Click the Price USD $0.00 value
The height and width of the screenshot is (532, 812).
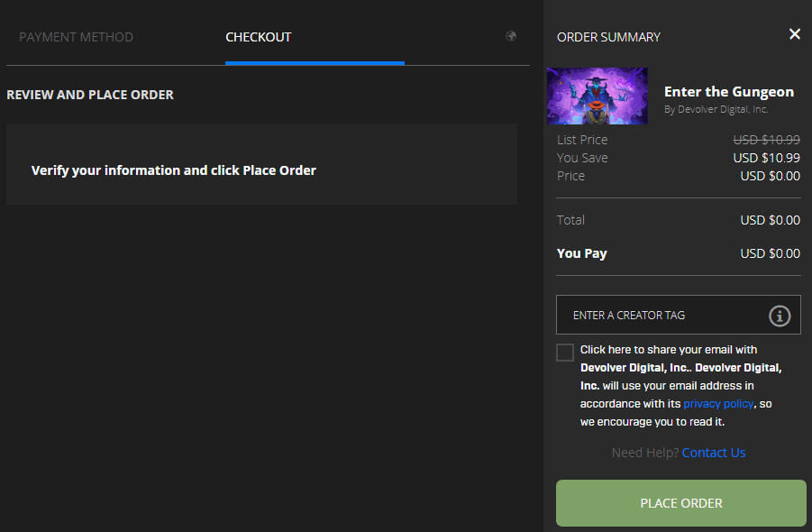coord(770,176)
